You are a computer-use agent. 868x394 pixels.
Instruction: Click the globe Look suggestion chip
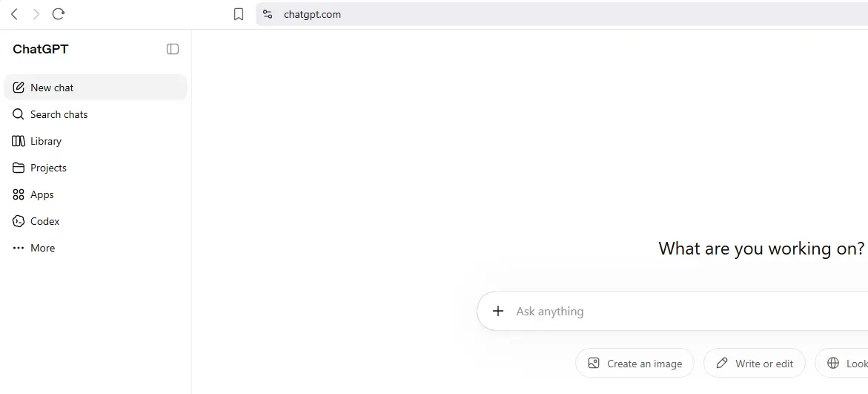(841, 364)
